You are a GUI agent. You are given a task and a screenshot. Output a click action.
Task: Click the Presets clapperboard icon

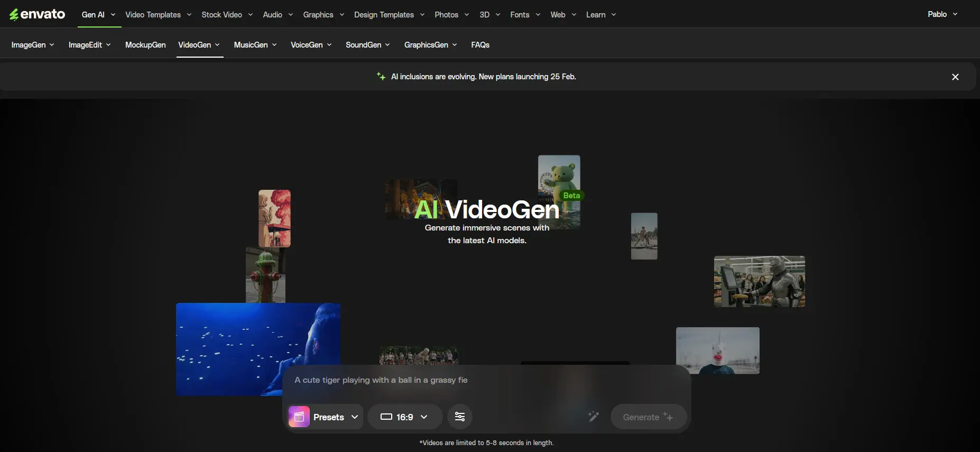pos(299,417)
